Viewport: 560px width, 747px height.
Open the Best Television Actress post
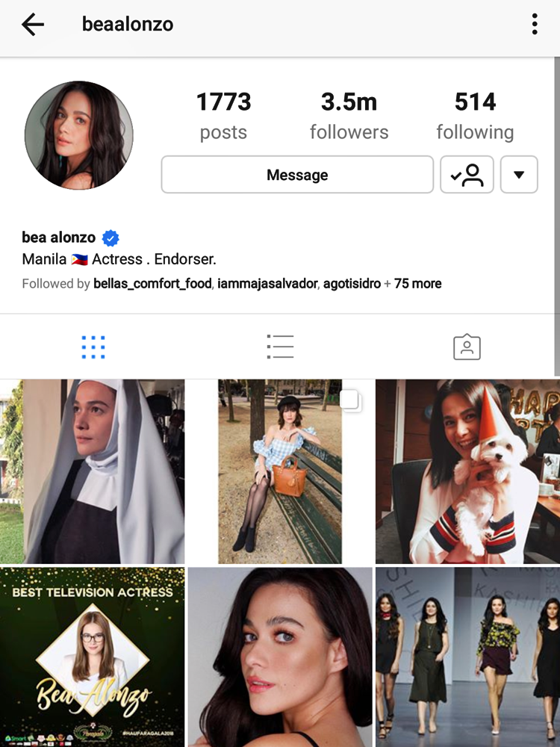pyautogui.click(x=92, y=657)
